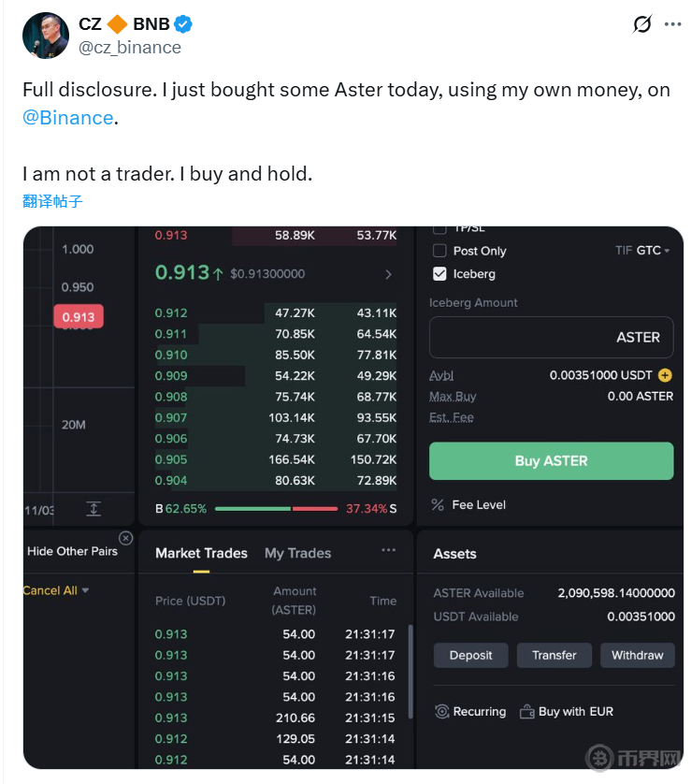Click the Iceberg Amount input field
Screen dimensions: 691x784
pos(551,338)
